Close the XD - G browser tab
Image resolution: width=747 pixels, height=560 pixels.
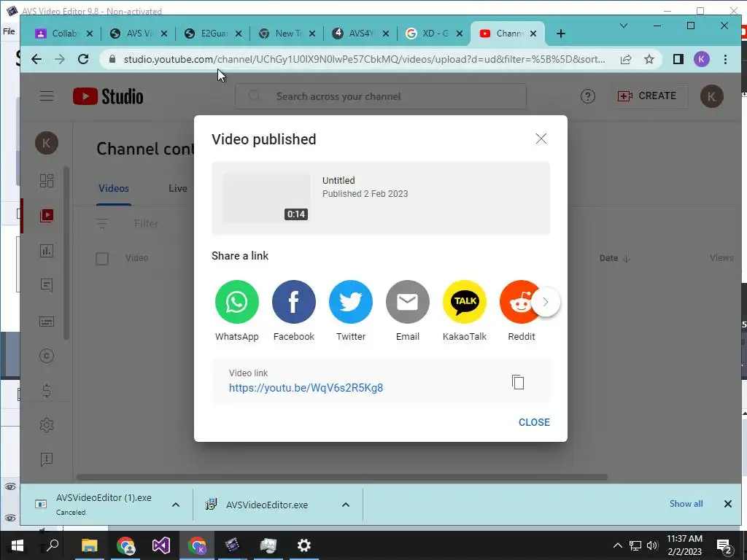tap(460, 34)
